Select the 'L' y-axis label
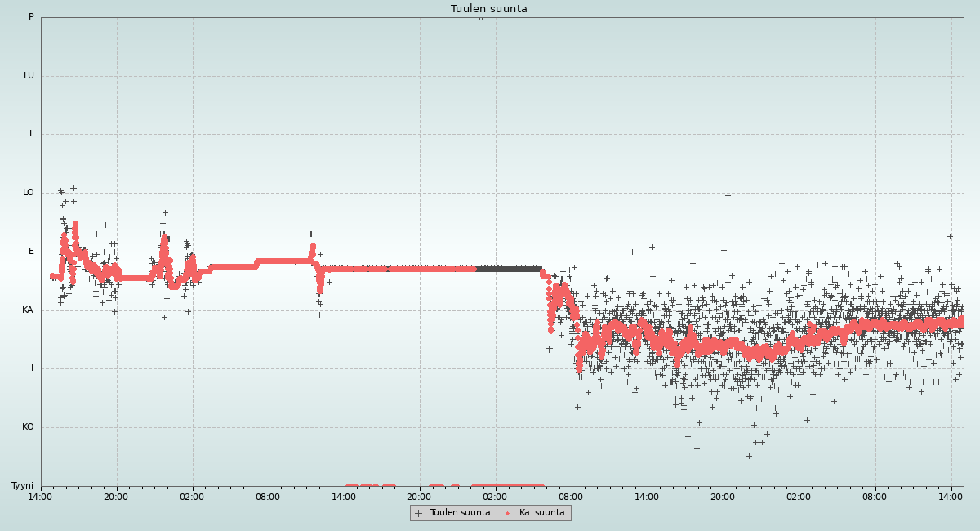Viewport: 980px width, 531px height. (32, 134)
